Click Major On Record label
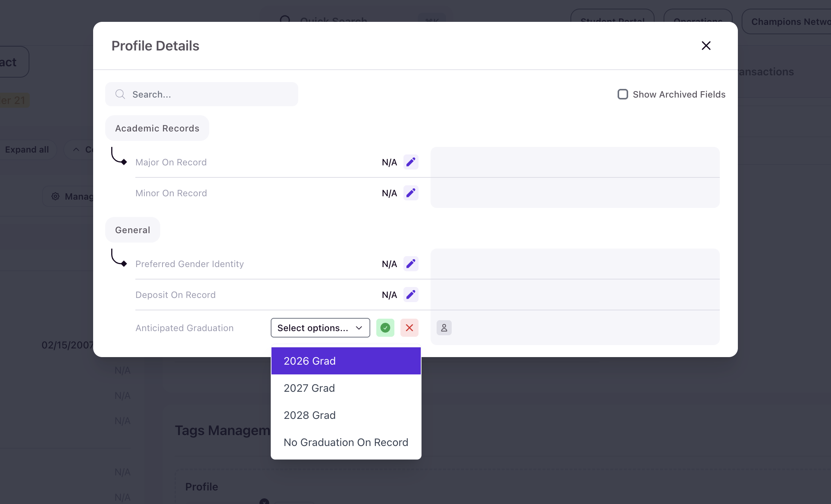This screenshot has height=504, width=831. [171, 162]
